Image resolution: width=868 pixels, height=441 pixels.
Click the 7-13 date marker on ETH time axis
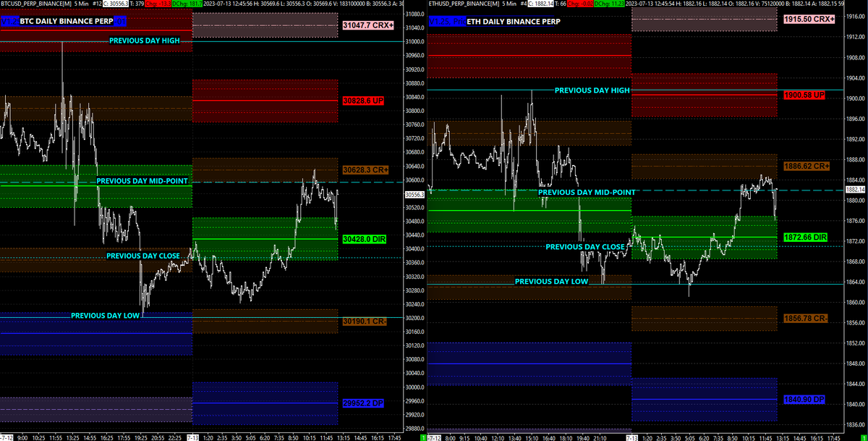point(631,437)
